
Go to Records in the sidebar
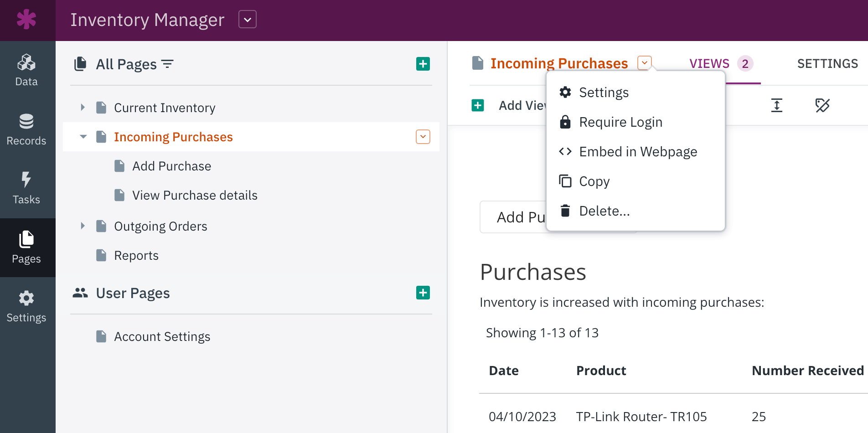26,129
